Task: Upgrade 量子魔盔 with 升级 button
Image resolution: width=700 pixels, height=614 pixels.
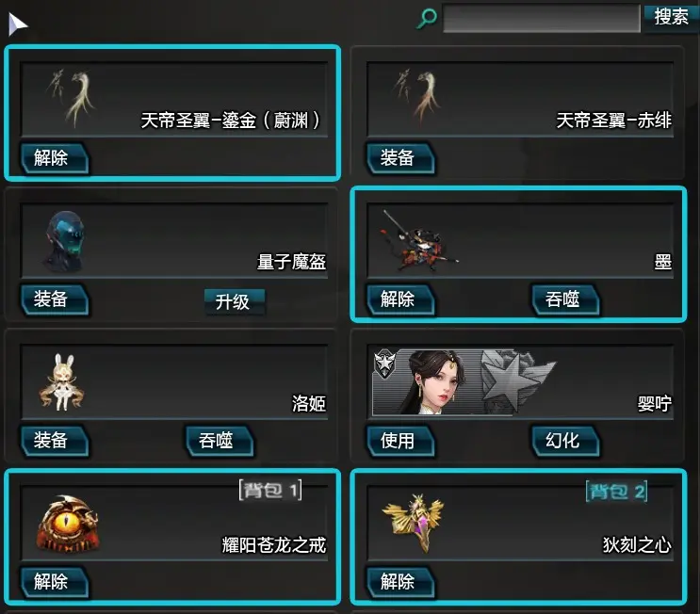Action: point(235,301)
